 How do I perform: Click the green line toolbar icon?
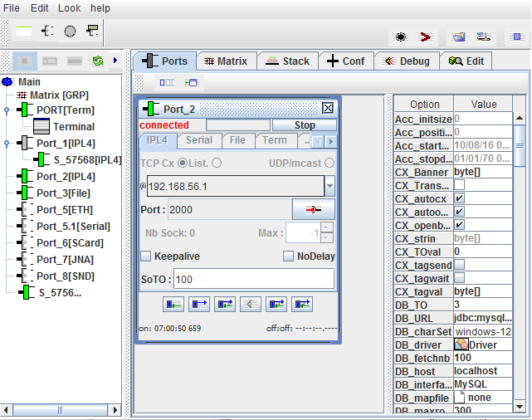click(x=24, y=32)
